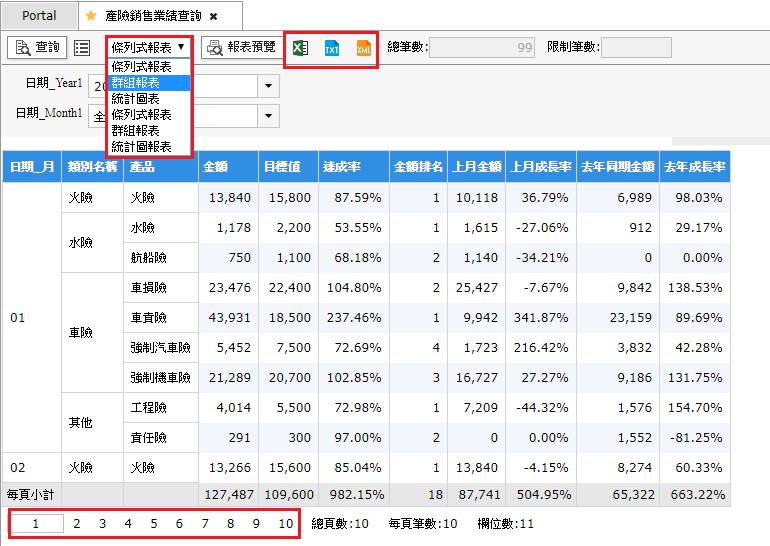Expand the 日期_Year1 dropdown arrow

[x=268, y=87]
